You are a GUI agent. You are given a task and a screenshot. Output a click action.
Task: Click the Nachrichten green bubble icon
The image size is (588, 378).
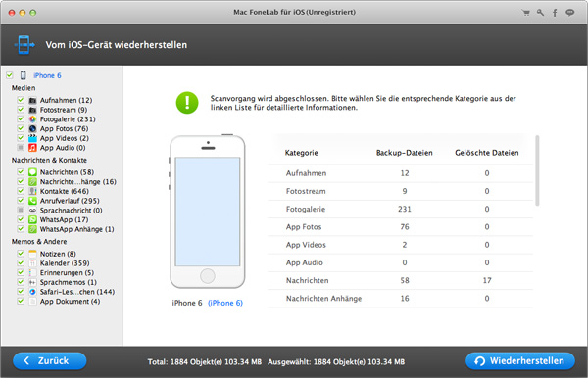(32, 172)
